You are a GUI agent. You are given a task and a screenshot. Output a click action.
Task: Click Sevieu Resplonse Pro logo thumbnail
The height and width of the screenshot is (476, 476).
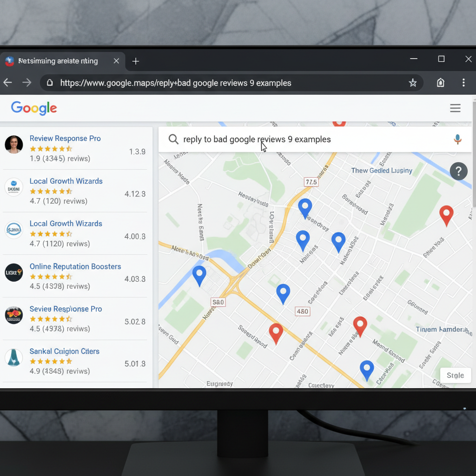point(13,315)
